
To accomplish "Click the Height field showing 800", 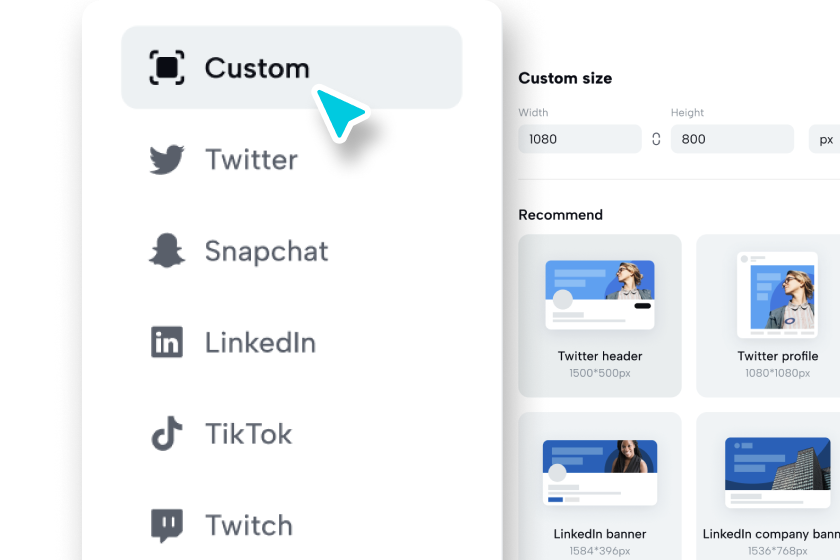I will pos(732,139).
